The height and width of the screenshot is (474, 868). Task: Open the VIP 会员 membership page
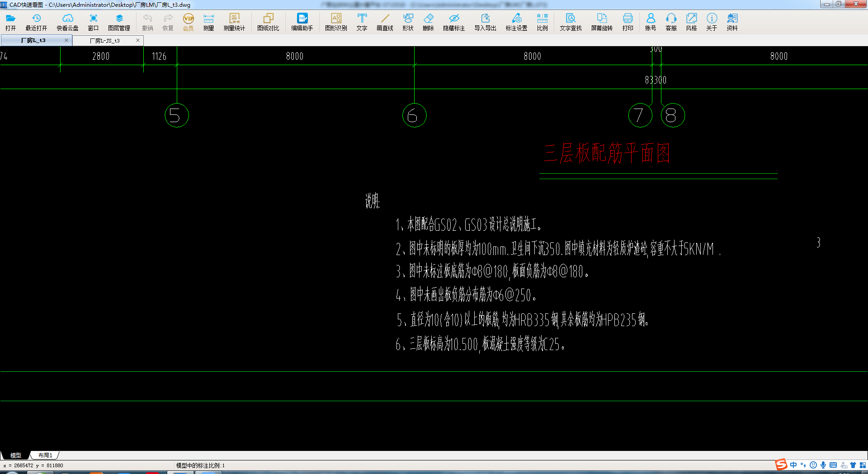(188, 22)
